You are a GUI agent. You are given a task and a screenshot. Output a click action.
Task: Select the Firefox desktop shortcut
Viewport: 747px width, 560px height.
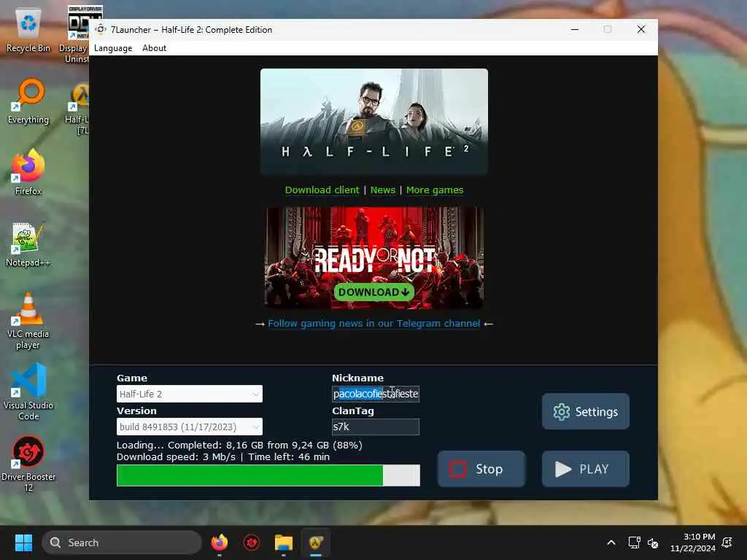click(28, 172)
